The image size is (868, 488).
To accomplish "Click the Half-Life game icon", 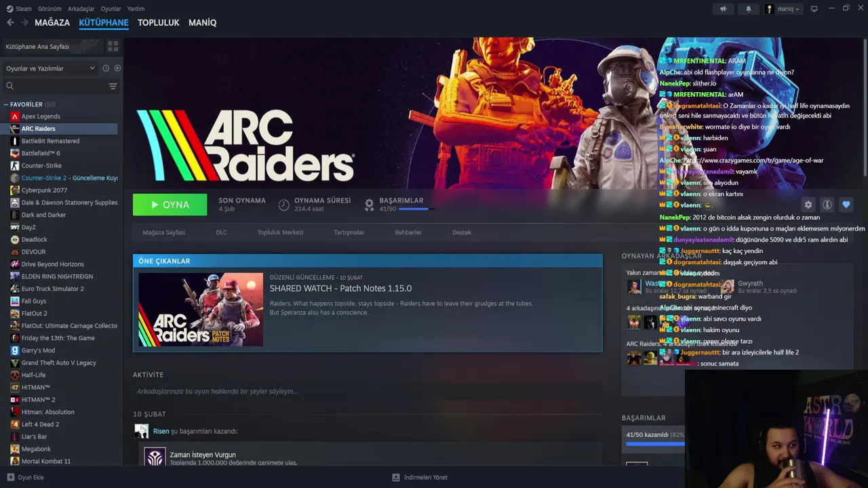I will [15, 375].
